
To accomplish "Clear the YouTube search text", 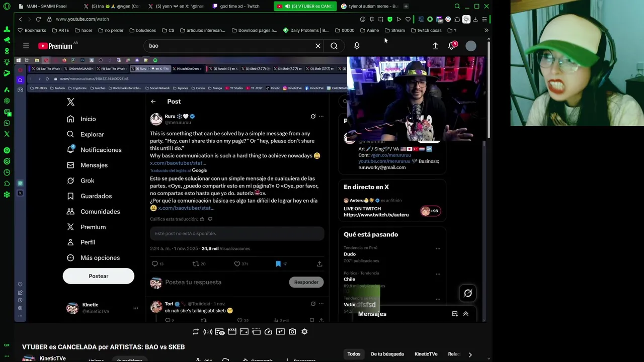I will (318, 46).
